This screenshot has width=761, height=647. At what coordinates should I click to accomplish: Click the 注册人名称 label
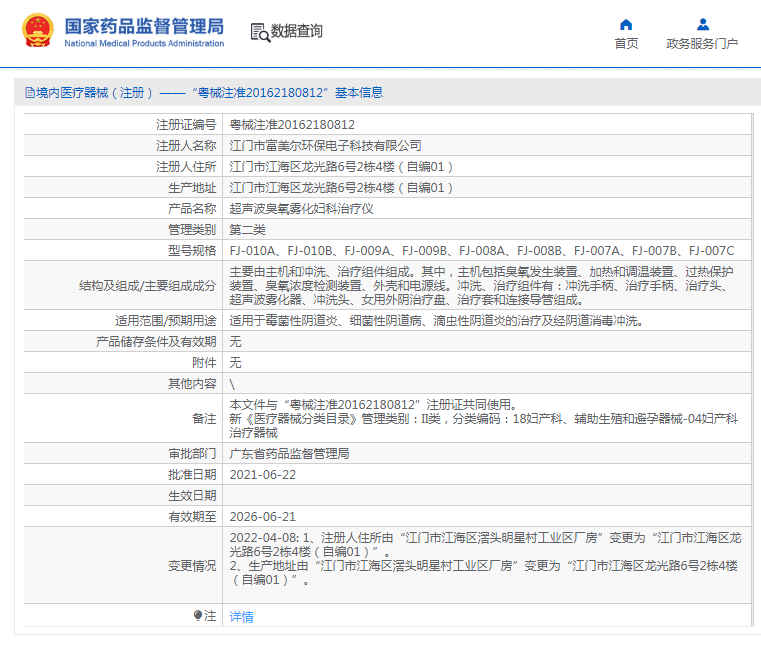coord(186,146)
